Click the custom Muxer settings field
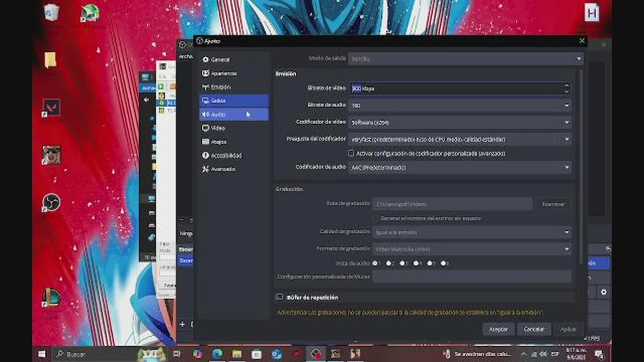The height and width of the screenshot is (362, 644). tap(472, 277)
